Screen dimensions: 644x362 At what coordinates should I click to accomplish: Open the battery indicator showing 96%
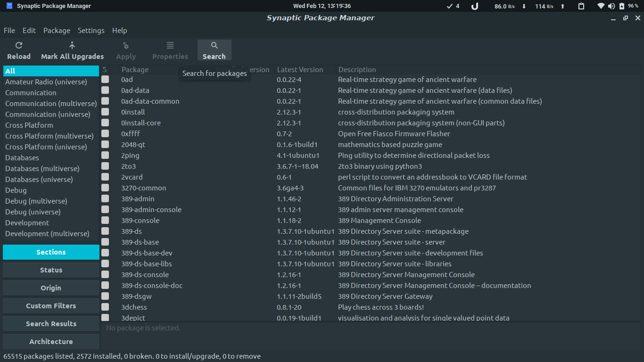click(x=629, y=6)
